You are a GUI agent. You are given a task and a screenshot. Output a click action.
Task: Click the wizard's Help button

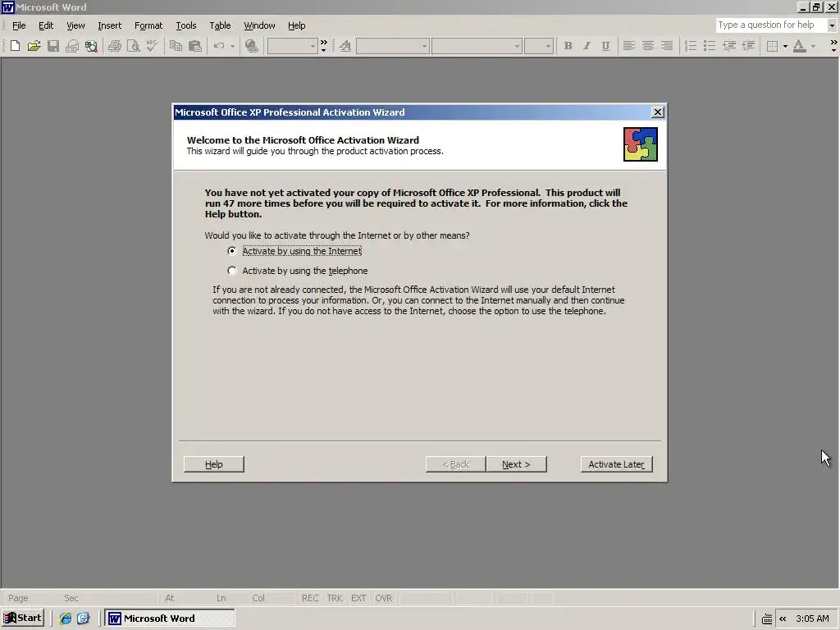click(x=214, y=464)
